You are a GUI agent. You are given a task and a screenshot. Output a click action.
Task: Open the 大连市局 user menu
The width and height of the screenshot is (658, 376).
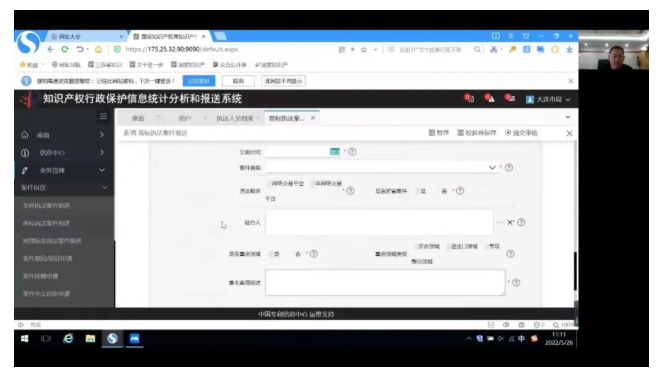click(x=548, y=99)
